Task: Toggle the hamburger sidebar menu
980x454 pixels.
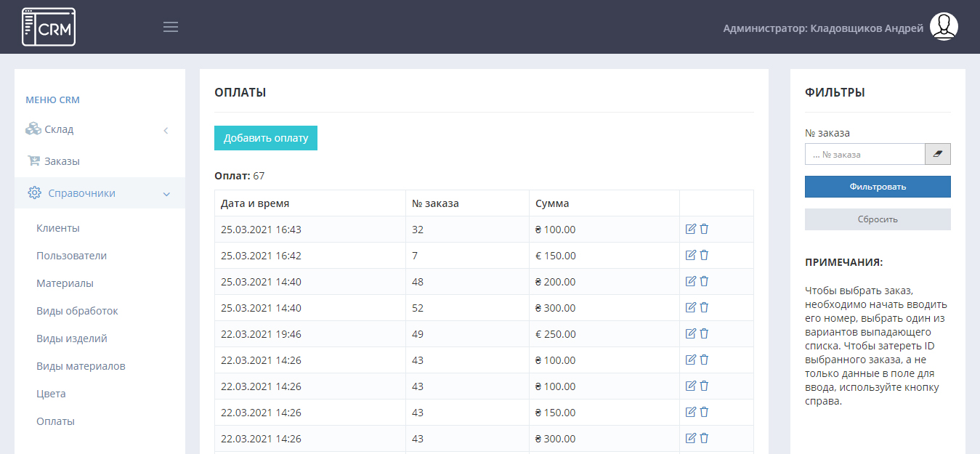Action: [171, 27]
